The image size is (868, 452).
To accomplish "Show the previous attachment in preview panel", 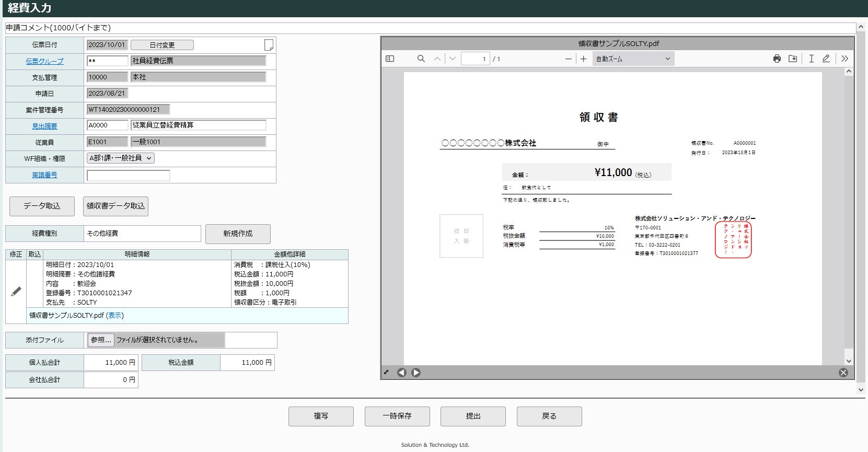I will click(x=401, y=373).
